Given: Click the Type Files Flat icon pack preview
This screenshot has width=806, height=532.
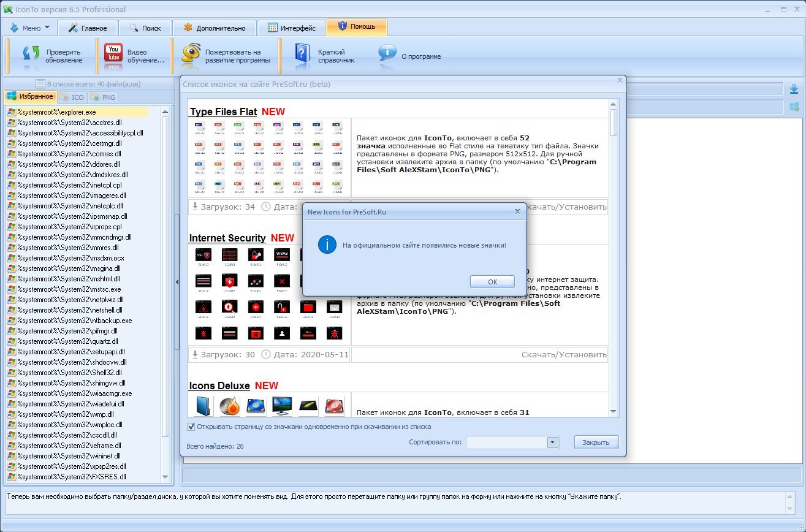Looking at the screenshot, I should [x=269, y=158].
